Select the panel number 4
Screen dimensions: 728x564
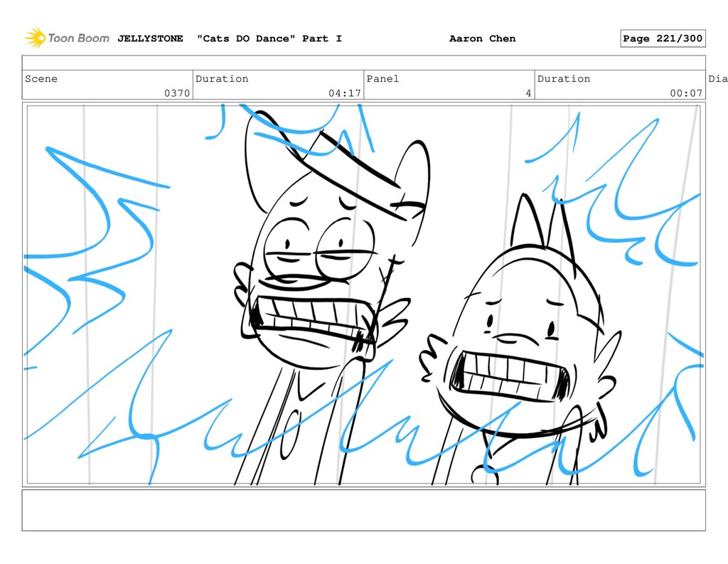(x=528, y=93)
